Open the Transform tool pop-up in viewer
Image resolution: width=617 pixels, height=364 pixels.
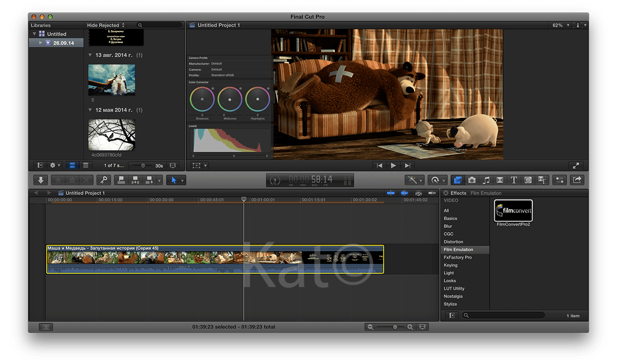point(199,166)
